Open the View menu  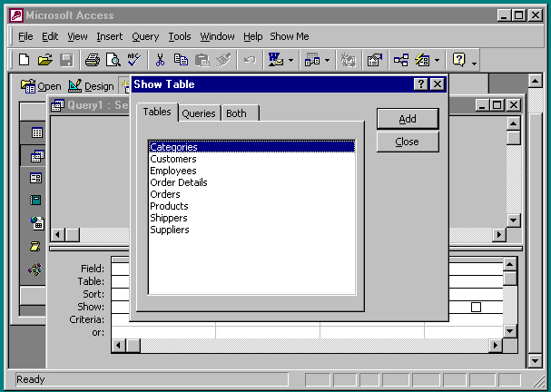pyautogui.click(x=78, y=36)
